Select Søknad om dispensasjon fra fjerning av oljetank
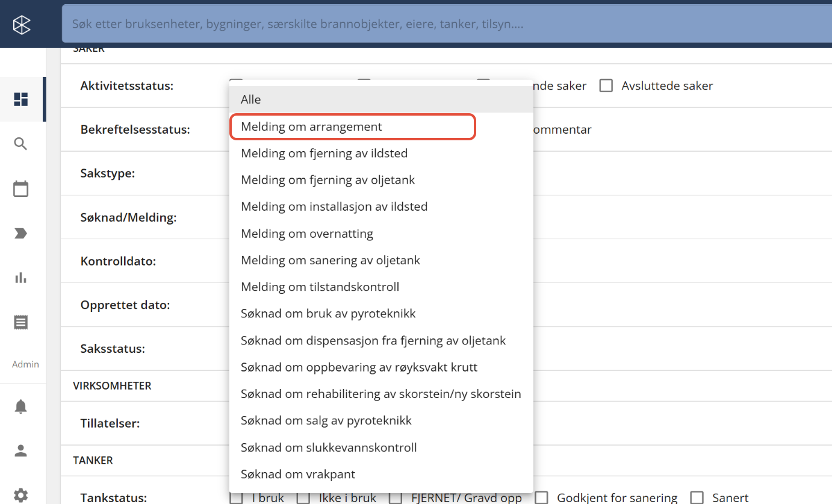The height and width of the screenshot is (504, 832). click(381, 340)
